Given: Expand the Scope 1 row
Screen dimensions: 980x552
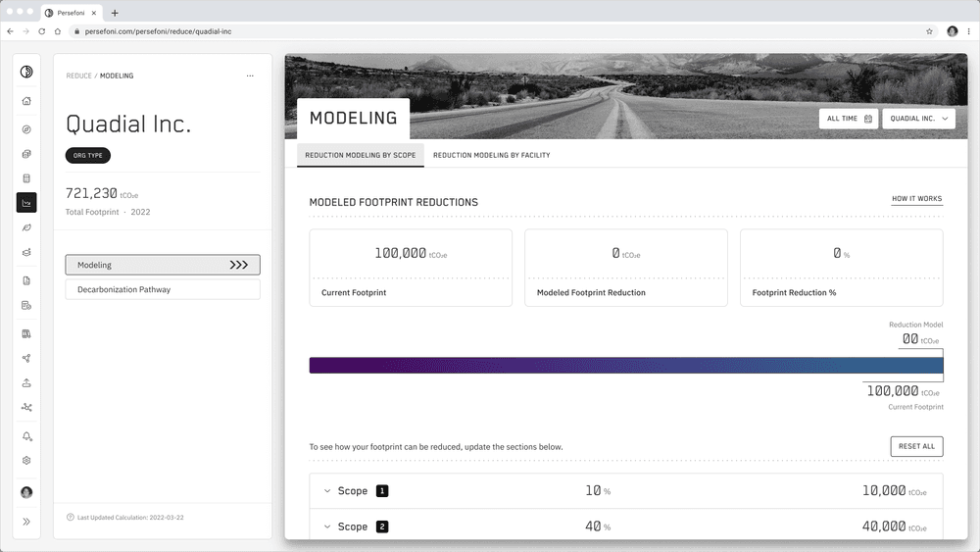Looking at the screenshot, I should (327, 491).
